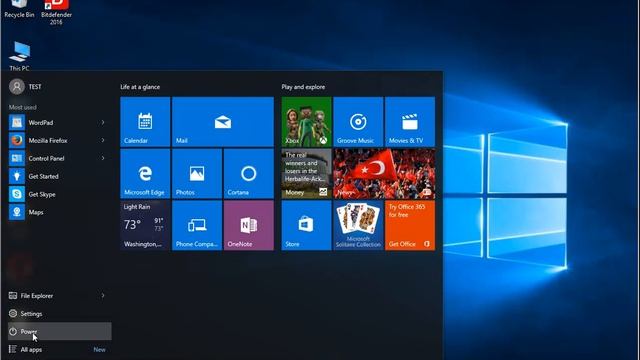Select This PC desktop icon

point(19,56)
